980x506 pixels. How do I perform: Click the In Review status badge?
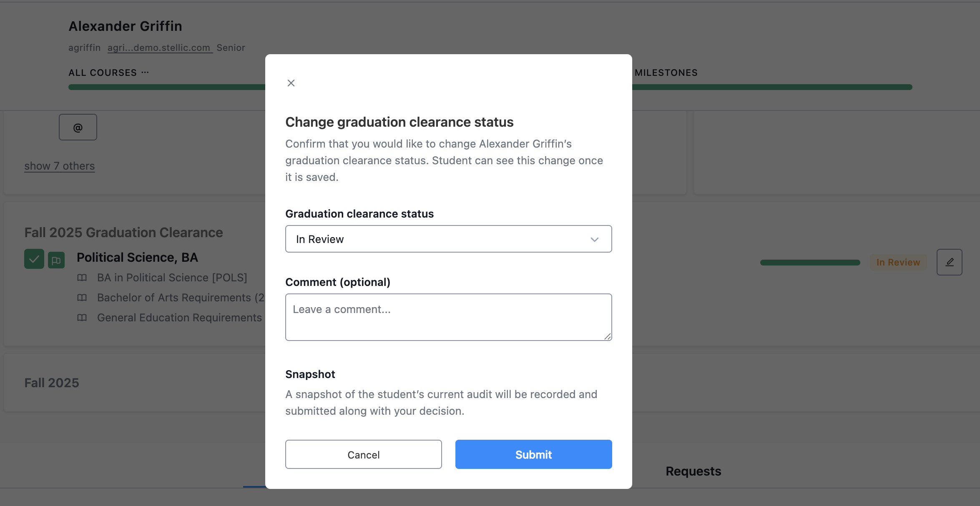point(898,262)
